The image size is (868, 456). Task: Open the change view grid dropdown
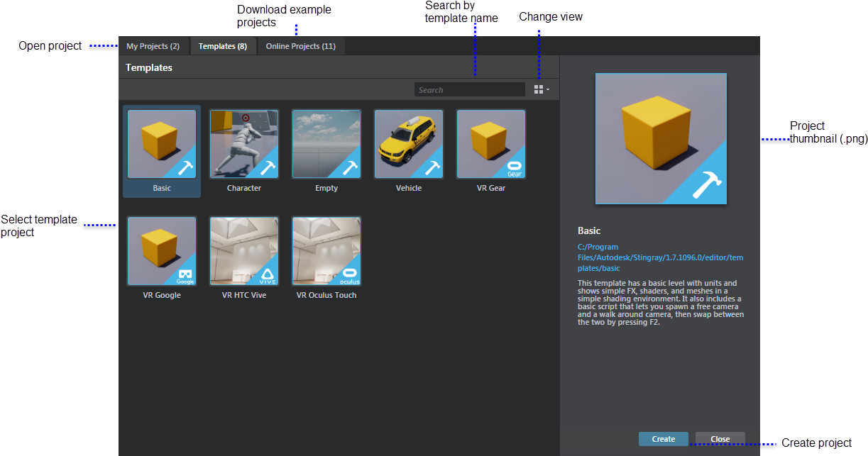tap(542, 90)
